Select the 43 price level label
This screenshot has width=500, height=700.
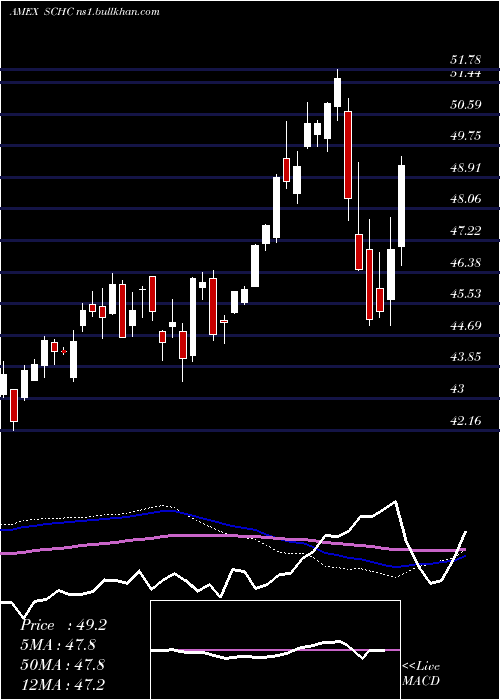(457, 389)
